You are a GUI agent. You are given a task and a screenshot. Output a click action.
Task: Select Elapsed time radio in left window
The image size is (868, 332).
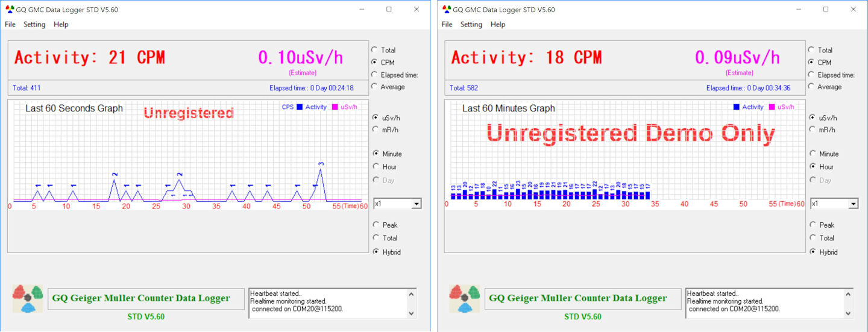[374, 75]
